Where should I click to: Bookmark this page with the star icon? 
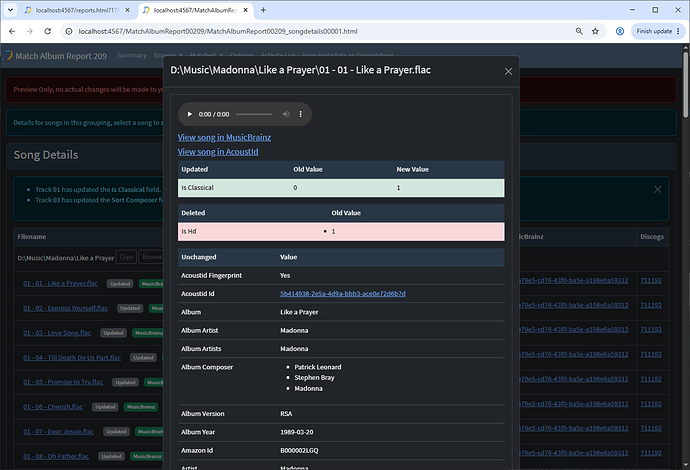pos(595,31)
